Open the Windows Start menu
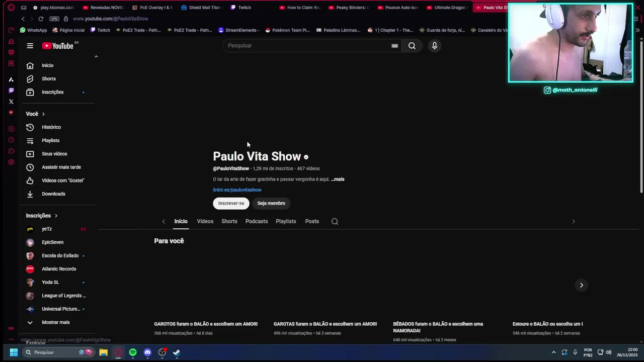 tap(14, 352)
